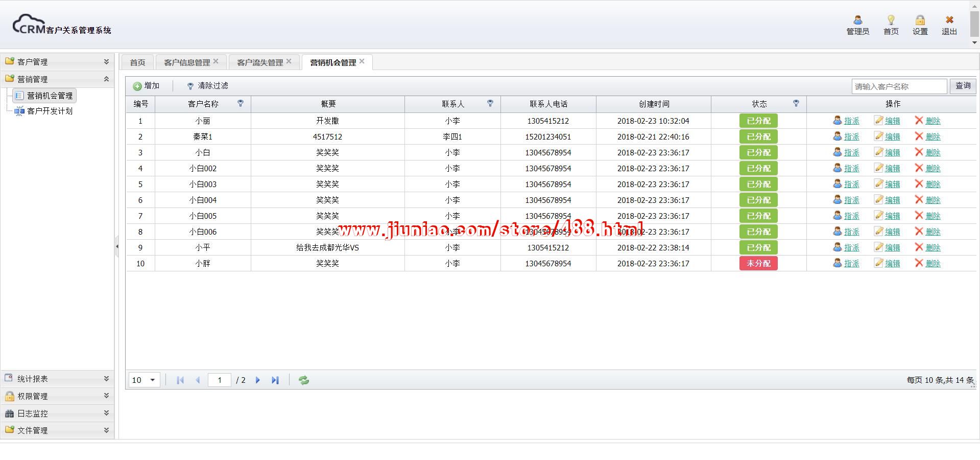Click the 退出 logout icon
The height and width of the screenshot is (460, 980).
pos(949,20)
